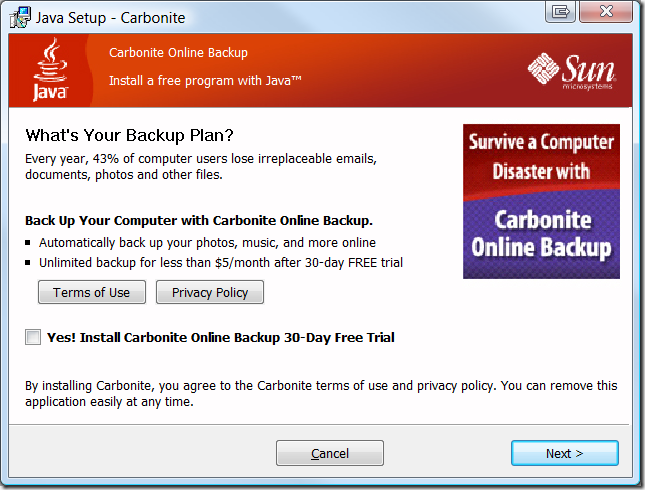Image resolution: width=645 pixels, height=490 pixels.
Task: Click the Java coffee cup logo
Action: click(51, 70)
